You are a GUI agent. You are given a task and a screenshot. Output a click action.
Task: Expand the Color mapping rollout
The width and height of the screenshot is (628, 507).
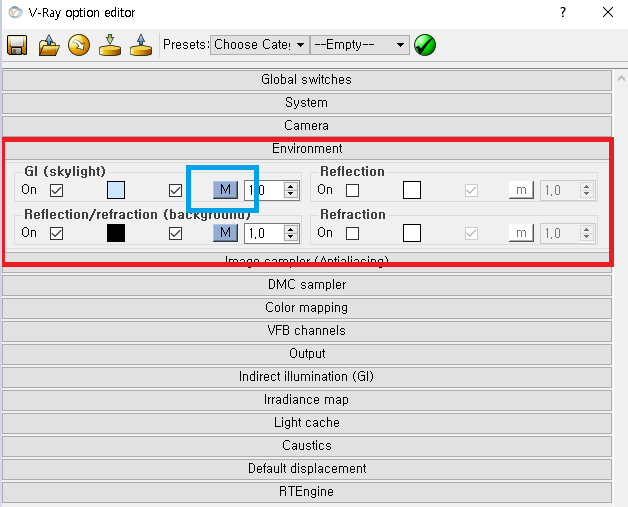307,308
